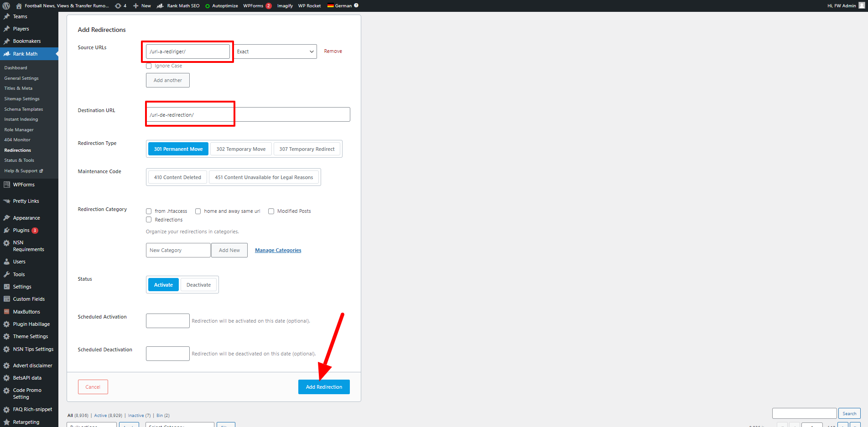Open 404 Monitor in Rank Math submenu
868x427 pixels.
17,140
